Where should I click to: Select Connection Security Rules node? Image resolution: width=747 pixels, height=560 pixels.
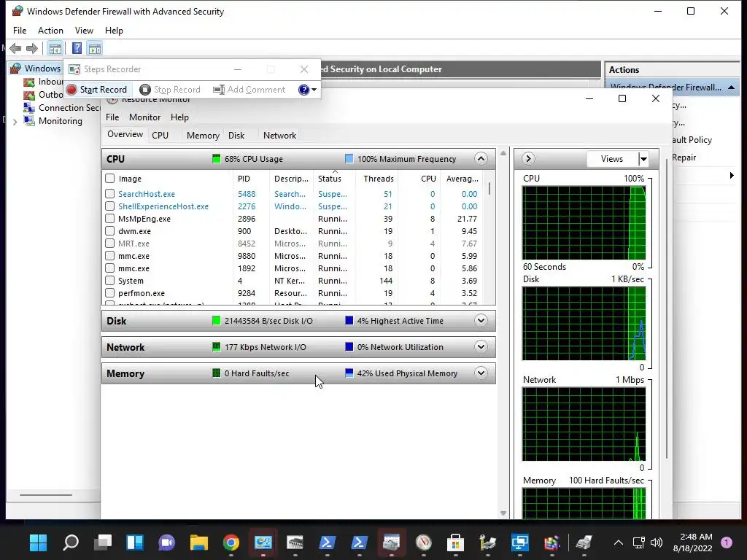pos(69,108)
